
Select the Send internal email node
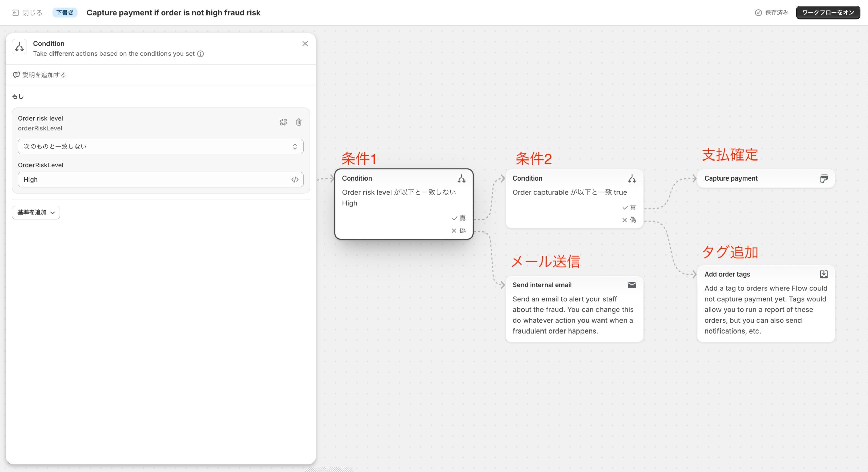[574, 309]
